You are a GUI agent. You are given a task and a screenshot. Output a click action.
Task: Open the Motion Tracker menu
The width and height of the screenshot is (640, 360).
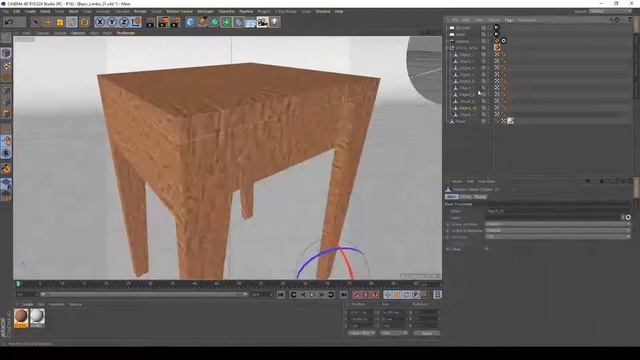click(x=180, y=11)
